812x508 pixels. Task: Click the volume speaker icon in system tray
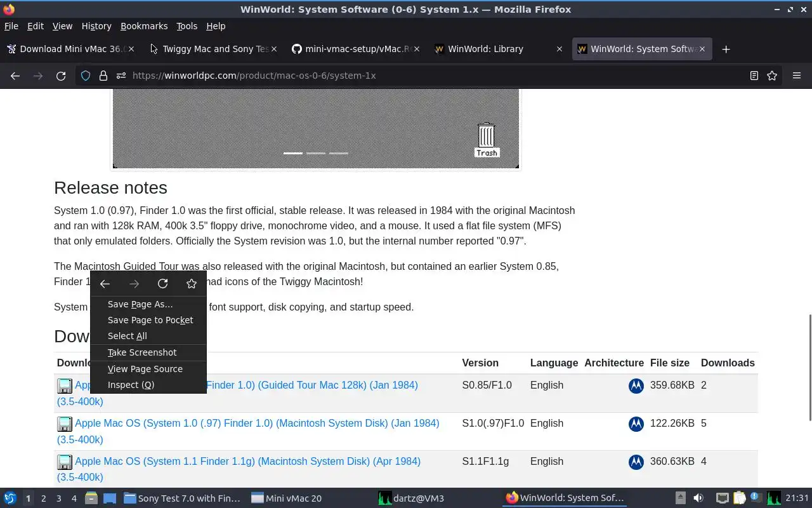click(x=698, y=498)
